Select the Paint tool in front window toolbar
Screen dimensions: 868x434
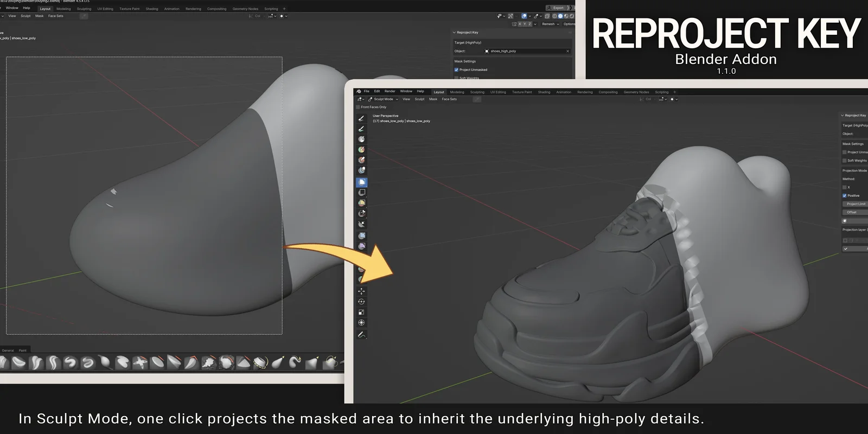coord(361,129)
